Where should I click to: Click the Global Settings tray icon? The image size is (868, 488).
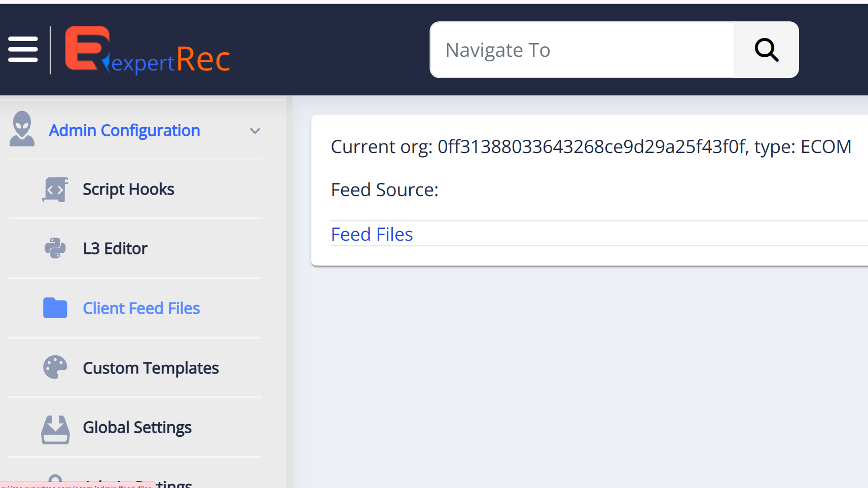pyautogui.click(x=55, y=429)
